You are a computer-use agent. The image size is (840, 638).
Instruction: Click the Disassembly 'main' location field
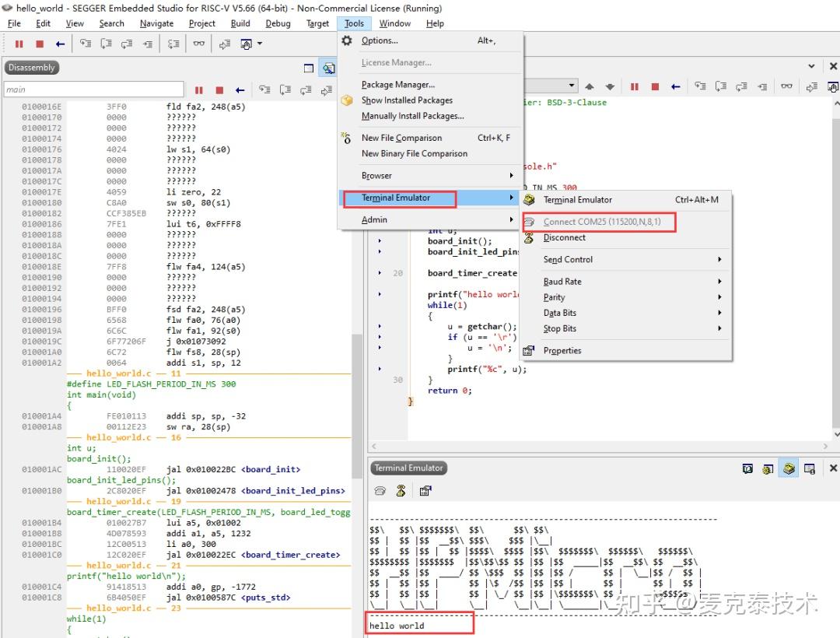click(x=94, y=89)
